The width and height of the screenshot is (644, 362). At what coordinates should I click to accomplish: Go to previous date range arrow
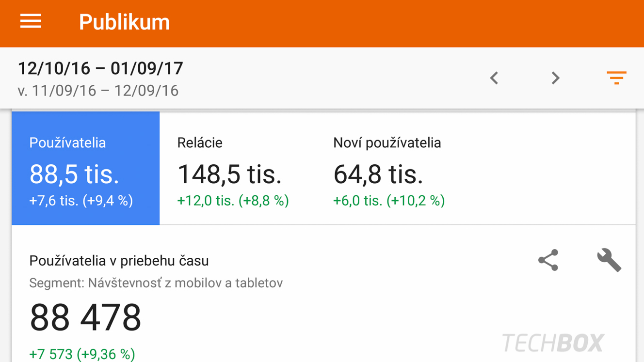point(494,78)
